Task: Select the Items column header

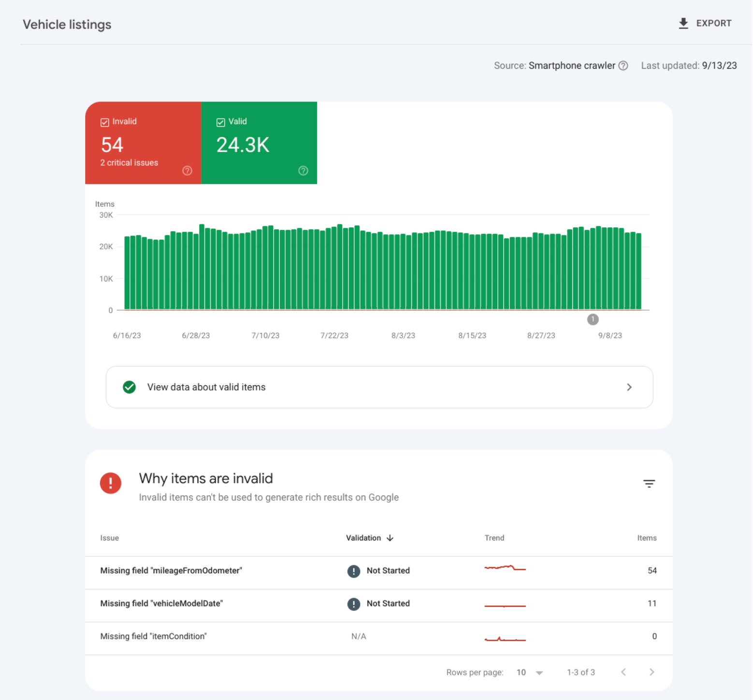Action: point(647,538)
